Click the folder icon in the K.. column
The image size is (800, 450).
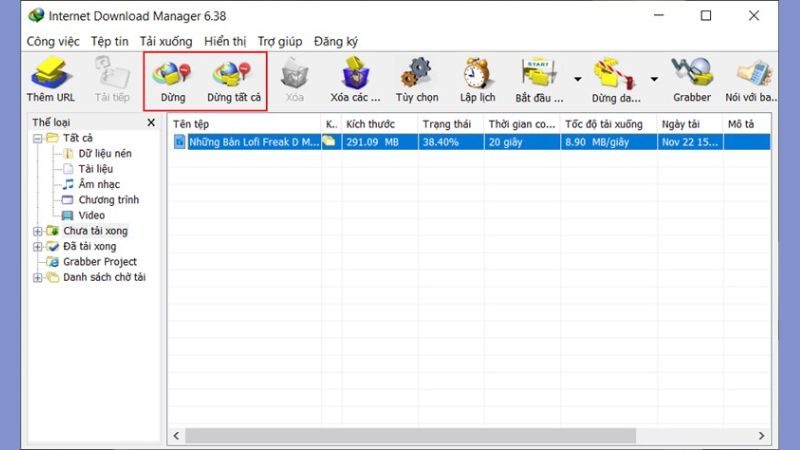(330, 141)
